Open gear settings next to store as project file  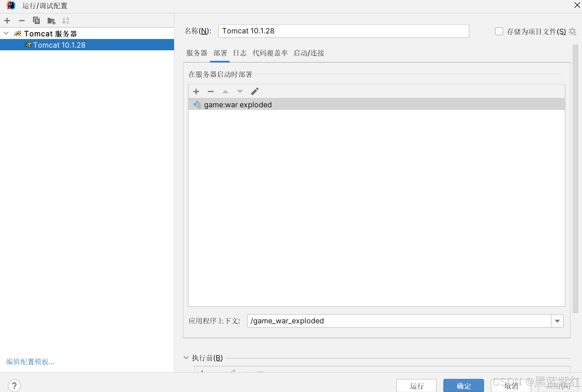(572, 32)
